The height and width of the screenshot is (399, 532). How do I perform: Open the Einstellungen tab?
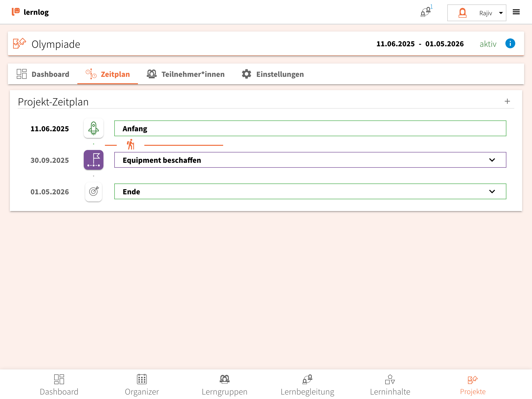(273, 74)
